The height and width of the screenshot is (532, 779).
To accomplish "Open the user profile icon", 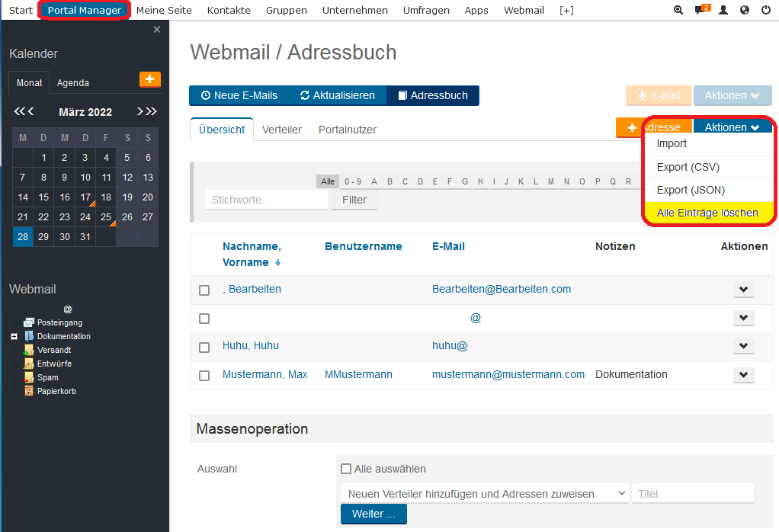I will pyautogui.click(x=723, y=10).
